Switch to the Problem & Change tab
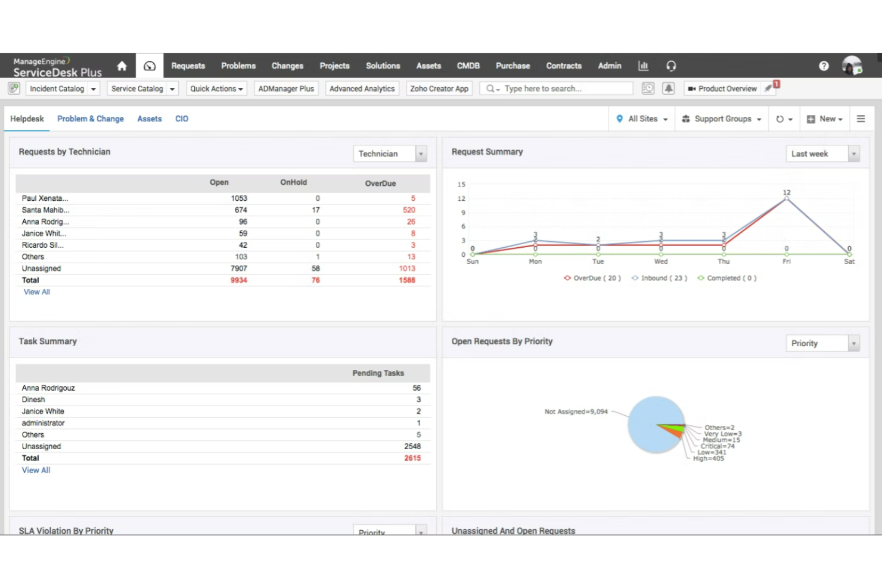The height and width of the screenshot is (588, 882). [x=90, y=119]
